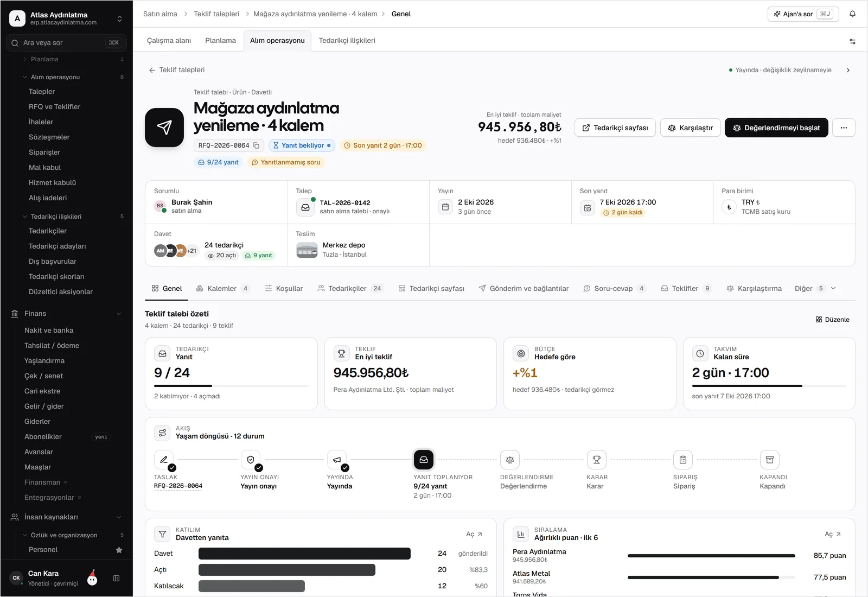Click the Yanıt 9/24 progress bar
868x597 pixels.
[x=231, y=386]
